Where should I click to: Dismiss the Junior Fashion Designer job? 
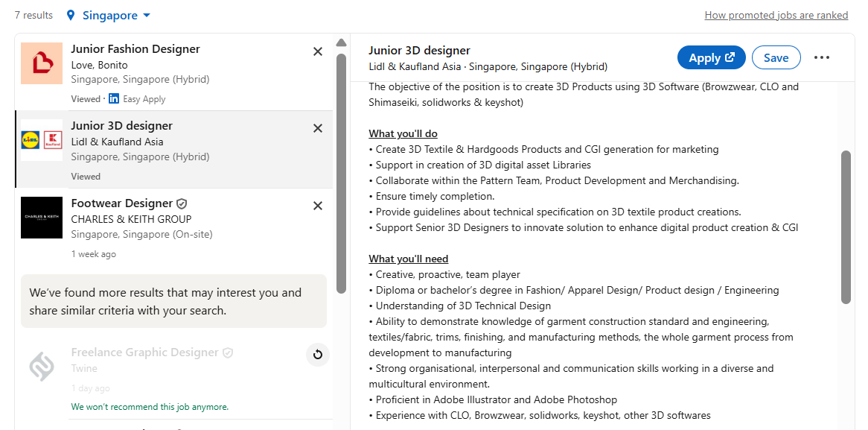[x=318, y=51]
